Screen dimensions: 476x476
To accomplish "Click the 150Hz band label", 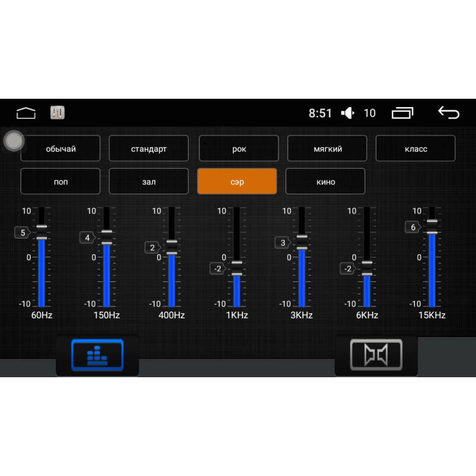I will (107, 315).
